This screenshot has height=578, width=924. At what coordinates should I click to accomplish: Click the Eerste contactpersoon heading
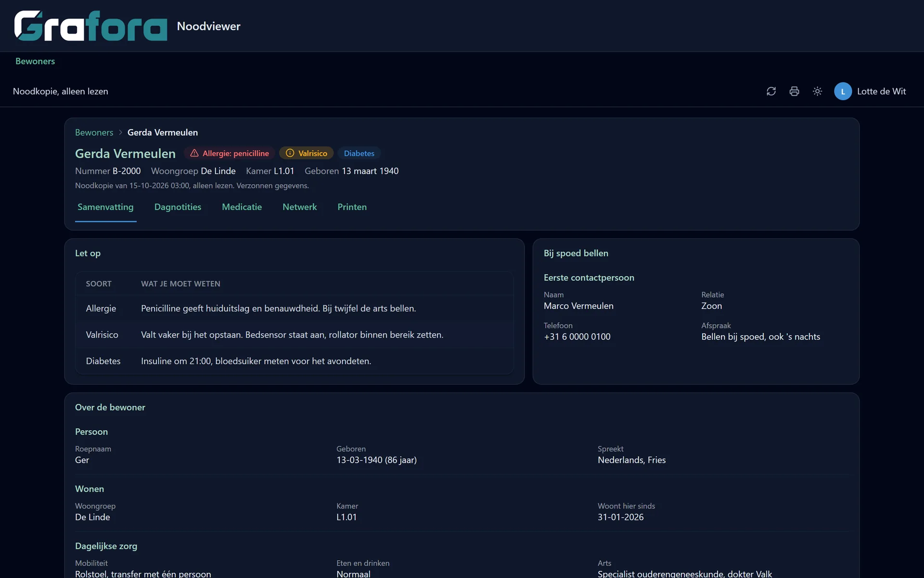pos(589,277)
